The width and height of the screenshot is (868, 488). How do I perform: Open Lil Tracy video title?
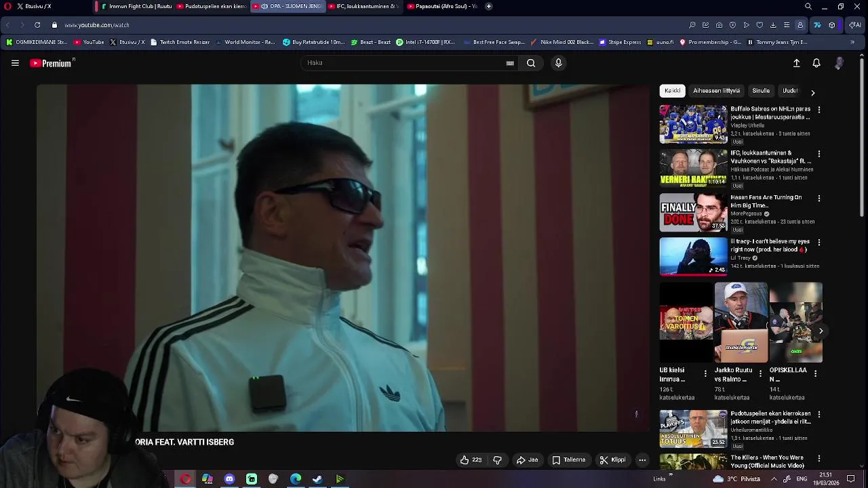[770, 245]
